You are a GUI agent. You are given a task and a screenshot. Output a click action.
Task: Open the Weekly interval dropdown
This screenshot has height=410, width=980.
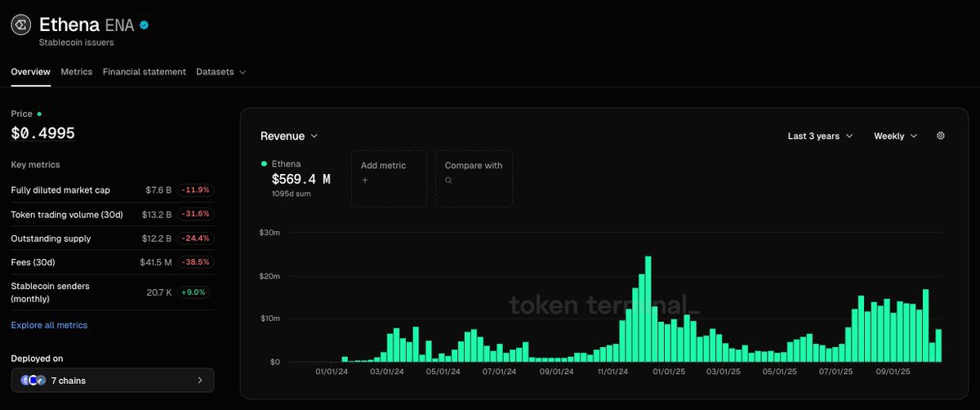pyautogui.click(x=895, y=136)
